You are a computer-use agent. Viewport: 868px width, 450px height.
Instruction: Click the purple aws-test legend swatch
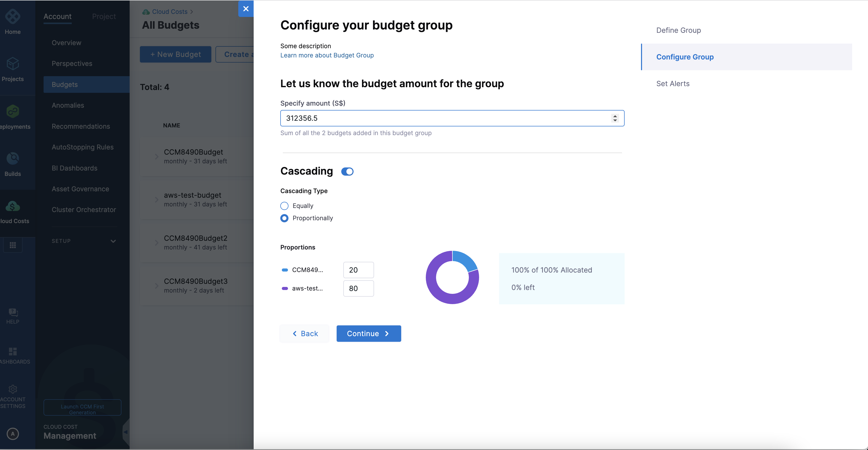(x=285, y=288)
